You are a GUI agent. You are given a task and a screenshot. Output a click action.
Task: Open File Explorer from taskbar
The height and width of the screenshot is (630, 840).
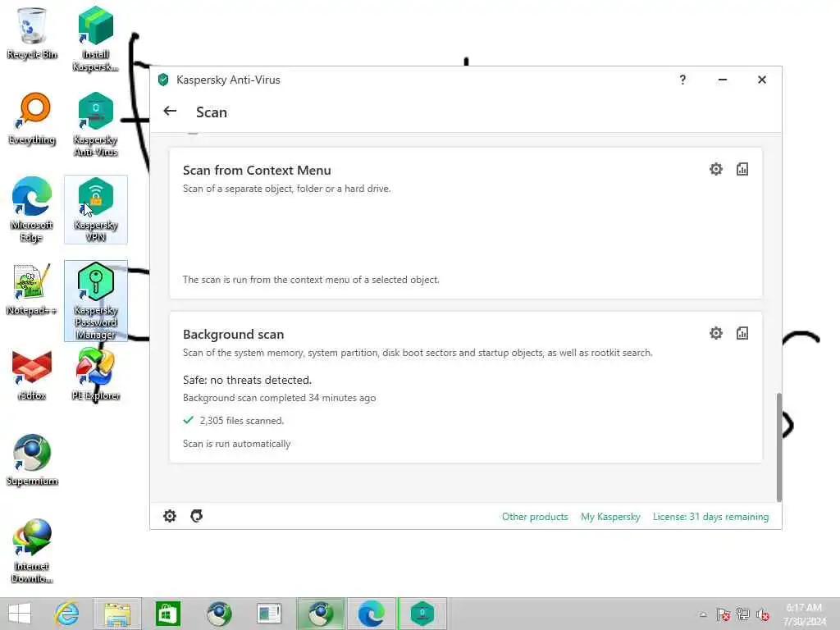pyautogui.click(x=117, y=614)
